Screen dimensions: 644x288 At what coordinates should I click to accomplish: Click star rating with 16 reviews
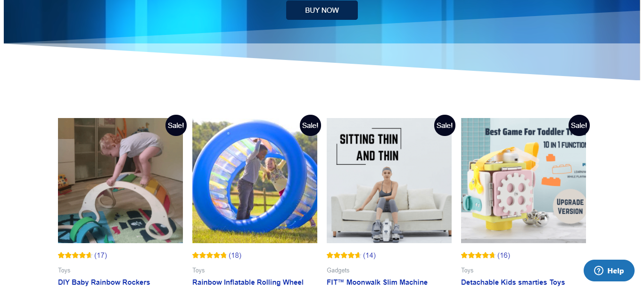point(478,255)
